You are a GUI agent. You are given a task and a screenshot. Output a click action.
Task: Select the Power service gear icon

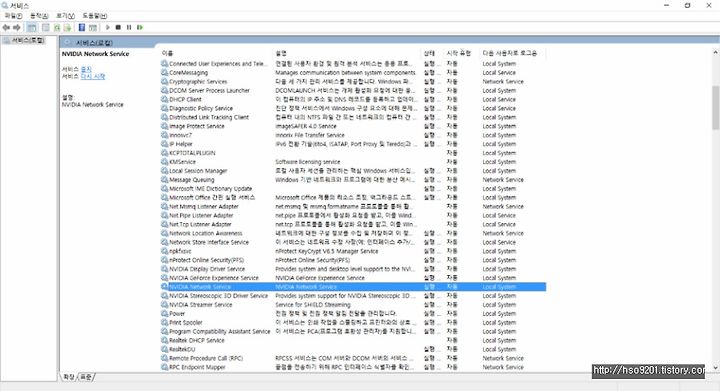164,313
